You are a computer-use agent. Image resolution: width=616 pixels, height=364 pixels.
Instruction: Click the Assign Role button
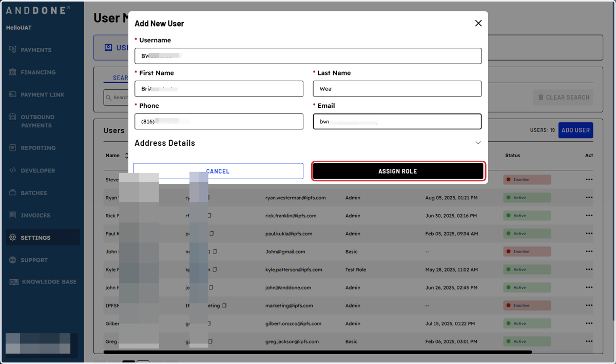pos(398,171)
